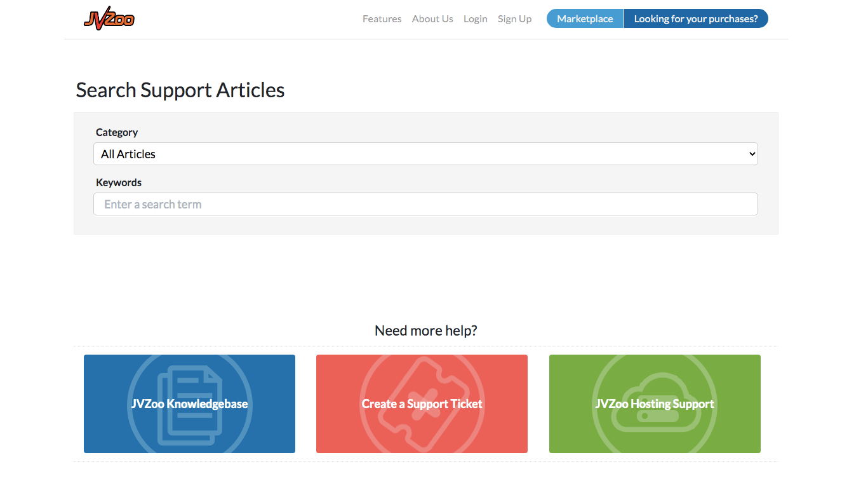Screen dimensions: 868x490
Task: Open the Features menu item
Action: click(382, 18)
